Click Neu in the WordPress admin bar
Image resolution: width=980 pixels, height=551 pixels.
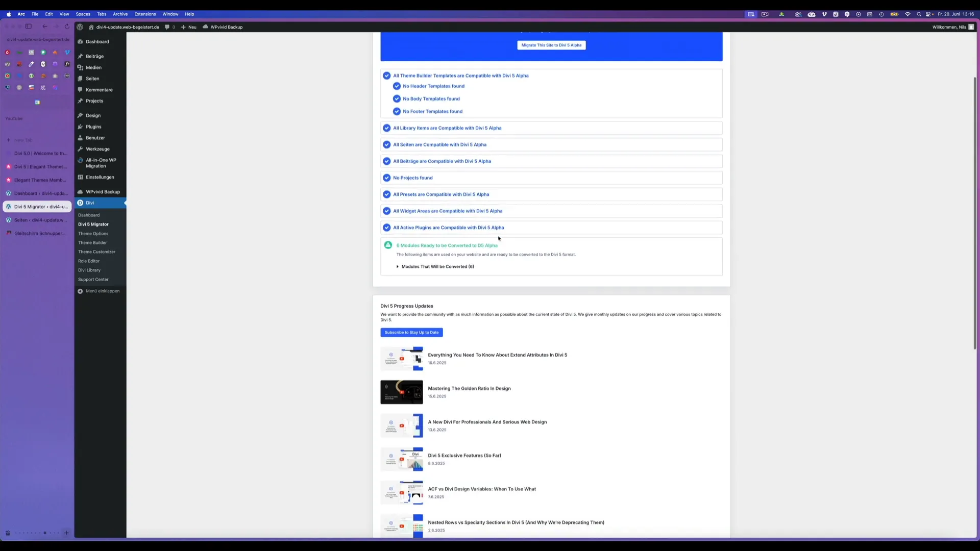[x=189, y=27]
